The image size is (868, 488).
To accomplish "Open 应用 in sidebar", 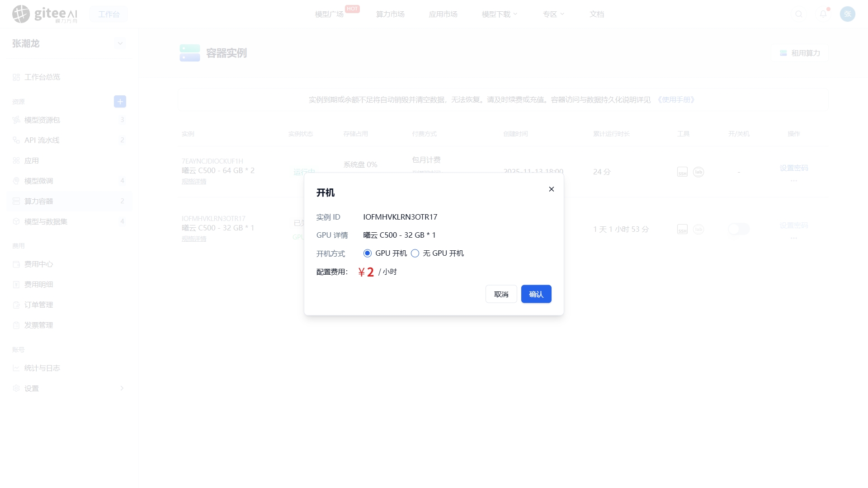I will point(69,160).
